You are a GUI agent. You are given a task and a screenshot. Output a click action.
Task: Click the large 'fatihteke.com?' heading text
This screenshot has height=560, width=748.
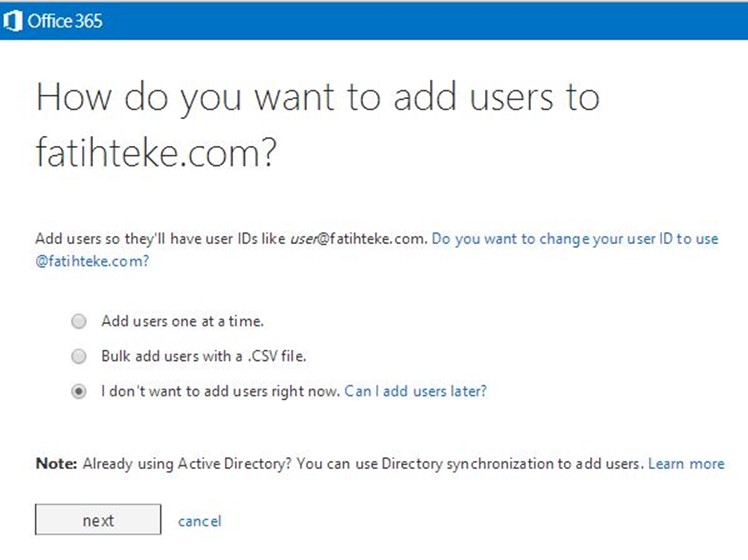[x=156, y=153]
